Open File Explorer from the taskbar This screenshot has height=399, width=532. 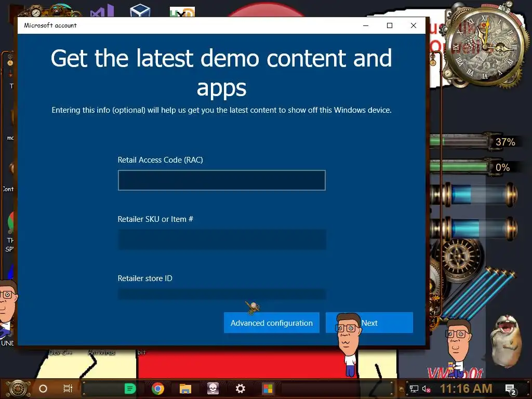coord(185,389)
